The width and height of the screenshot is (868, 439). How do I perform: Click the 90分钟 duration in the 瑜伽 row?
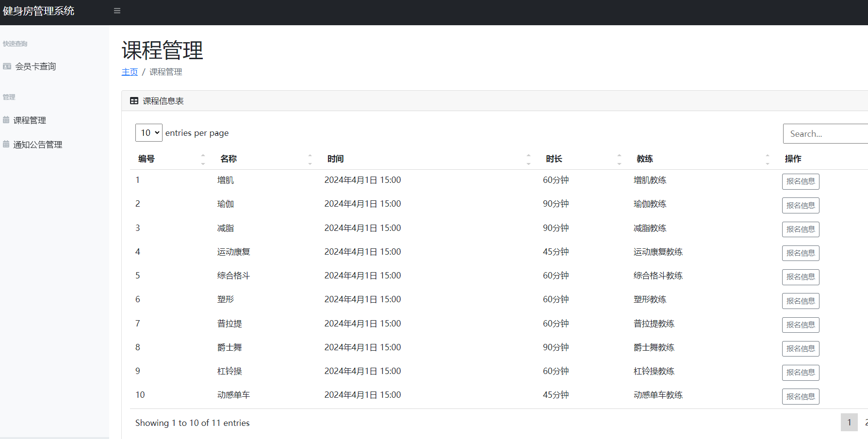[556, 204]
